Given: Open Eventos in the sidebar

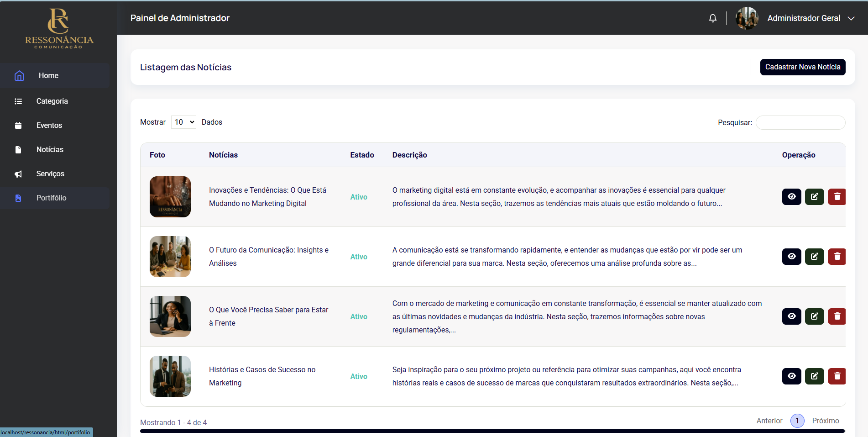Looking at the screenshot, I should pos(49,126).
